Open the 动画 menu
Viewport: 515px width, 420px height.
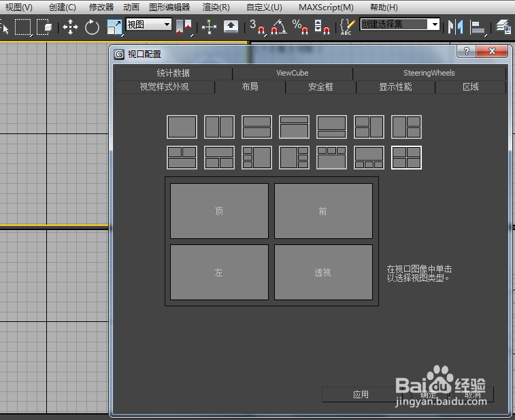click(x=131, y=7)
